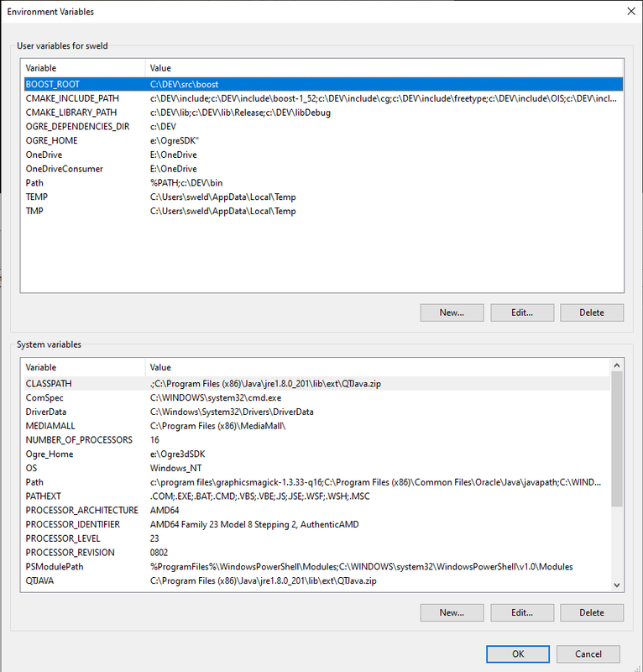The width and height of the screenshot is (643, 672).
Task: Click AMD64 Family 23 identifier value
Action: point(254,524)
